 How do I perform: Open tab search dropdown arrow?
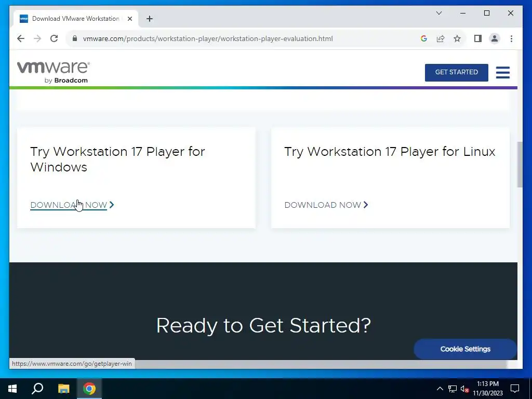pos(439,13)
